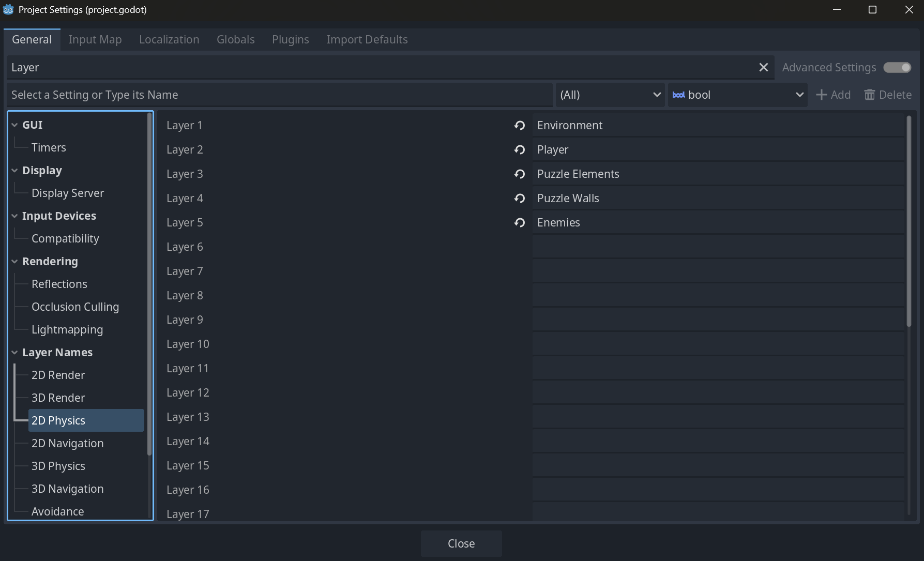Revert the Puzzle Elements layer name
This screenshot has height=561, width=924.
519,174
